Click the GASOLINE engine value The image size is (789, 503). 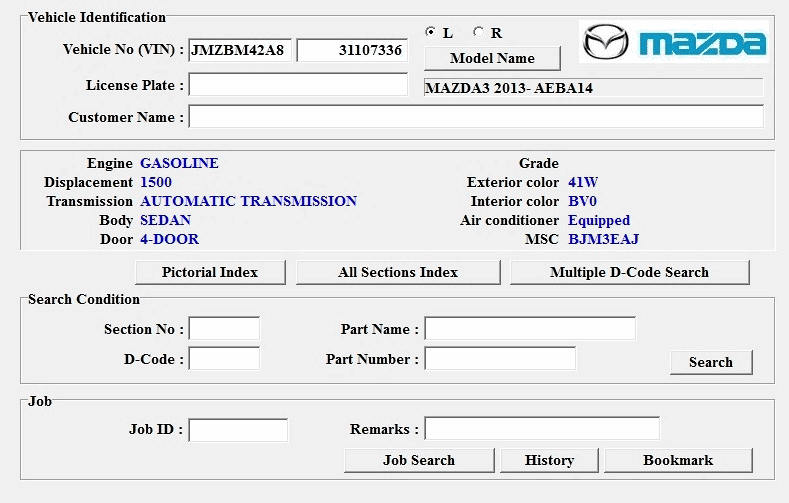(179, 163)
